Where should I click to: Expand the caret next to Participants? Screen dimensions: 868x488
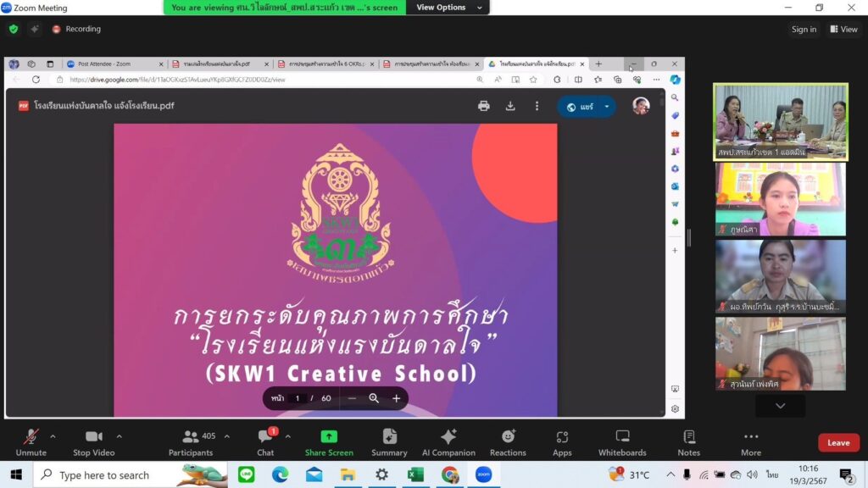227,436
